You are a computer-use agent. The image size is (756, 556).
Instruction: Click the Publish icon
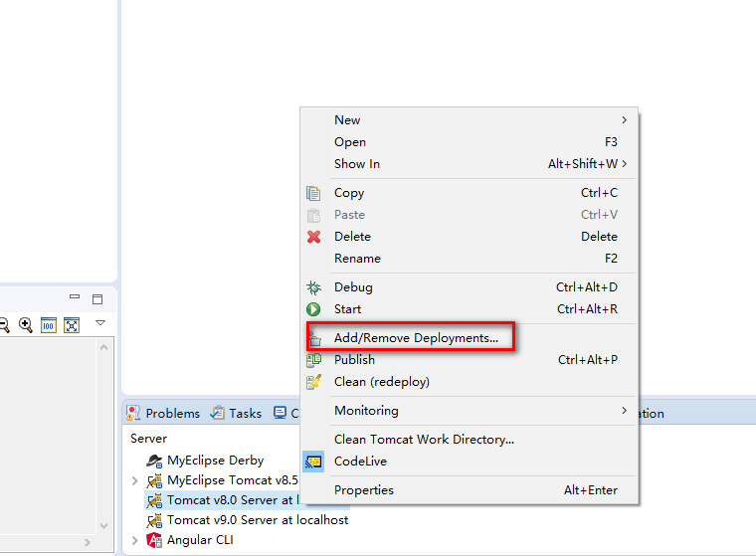click(x=314, y=360)
